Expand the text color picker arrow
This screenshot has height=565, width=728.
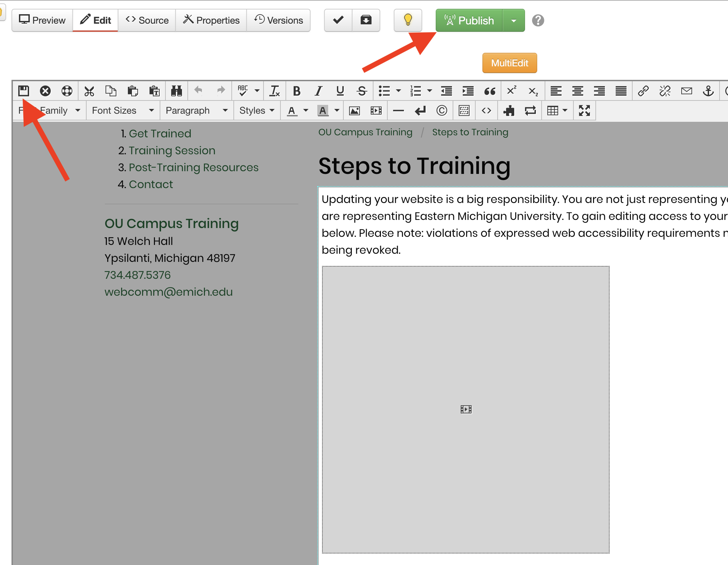click(306, 111)
